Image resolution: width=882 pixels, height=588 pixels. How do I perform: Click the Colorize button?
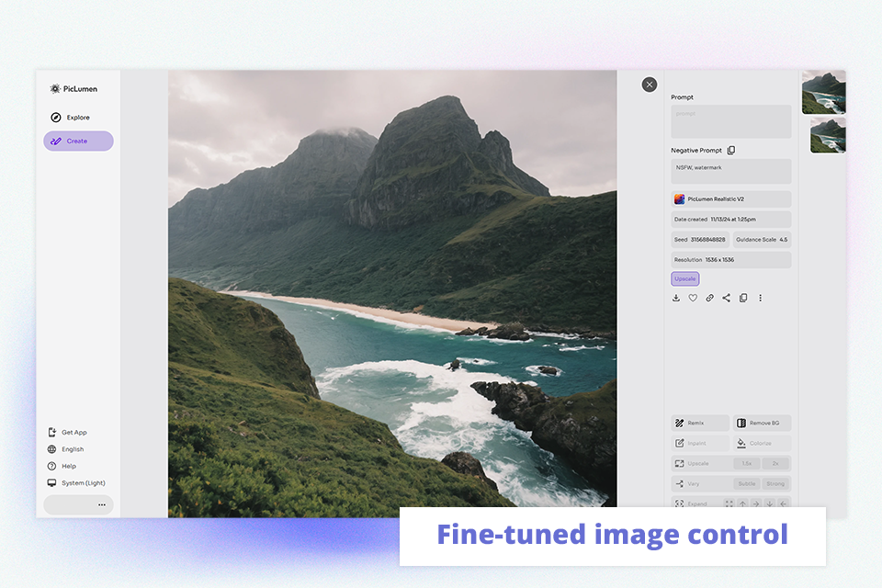coord(762,444)
